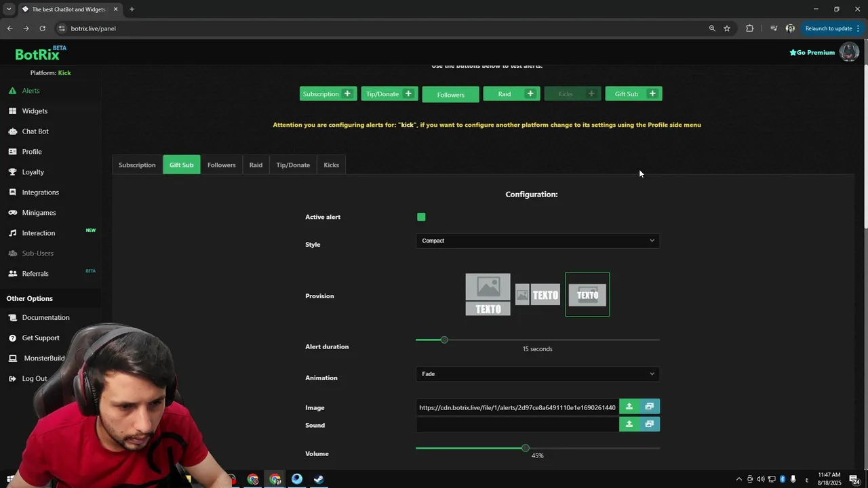
Task: Open the zoom indicator in address bar
Action: point(712,28)
